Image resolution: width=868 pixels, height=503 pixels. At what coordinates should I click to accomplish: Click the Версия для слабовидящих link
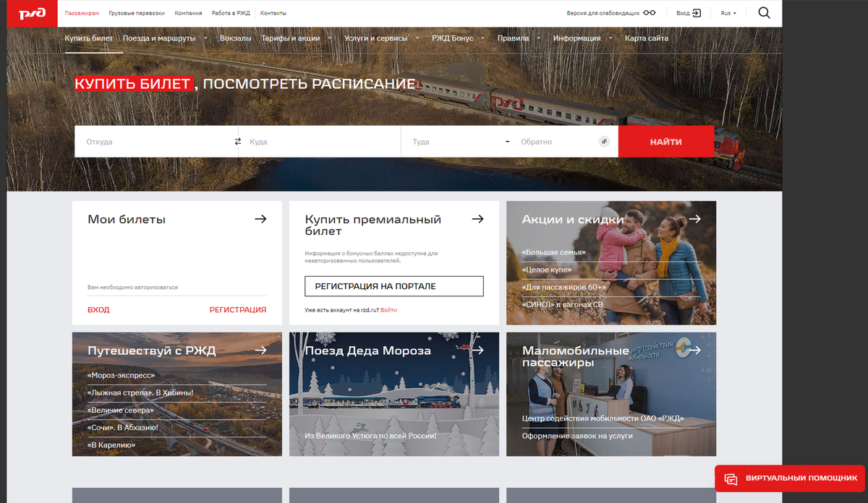(603, 13)
